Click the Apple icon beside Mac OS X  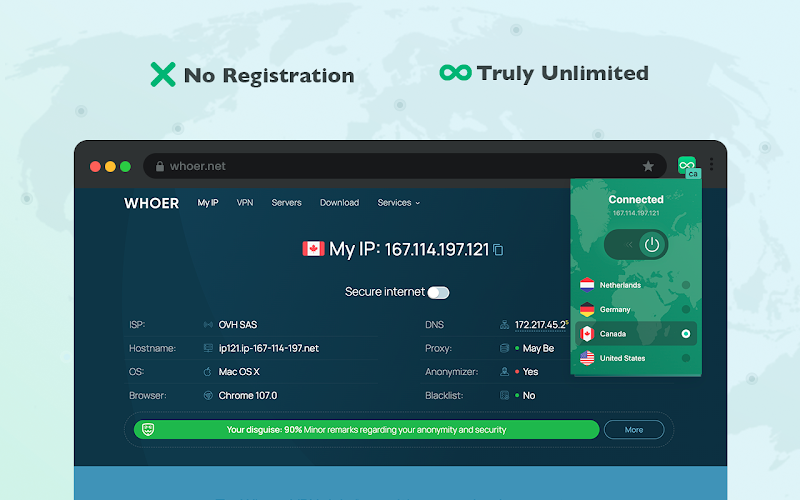point(208,371)
